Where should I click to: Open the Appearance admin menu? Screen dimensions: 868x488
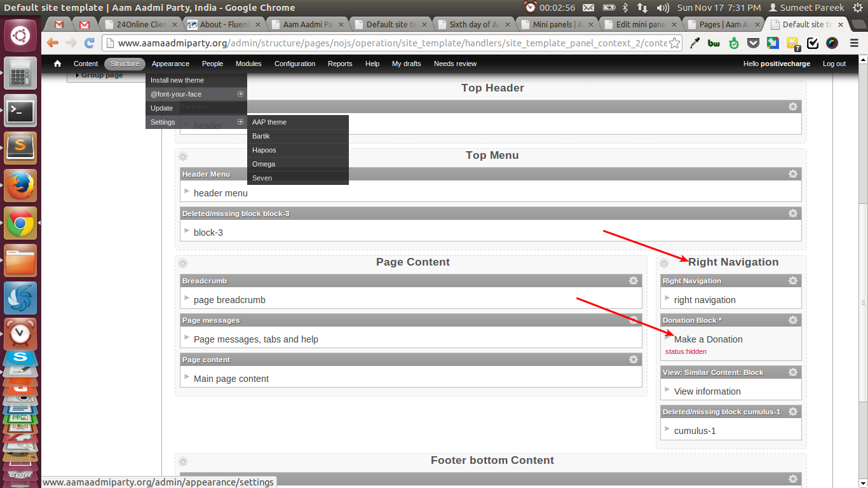(170, 64)
